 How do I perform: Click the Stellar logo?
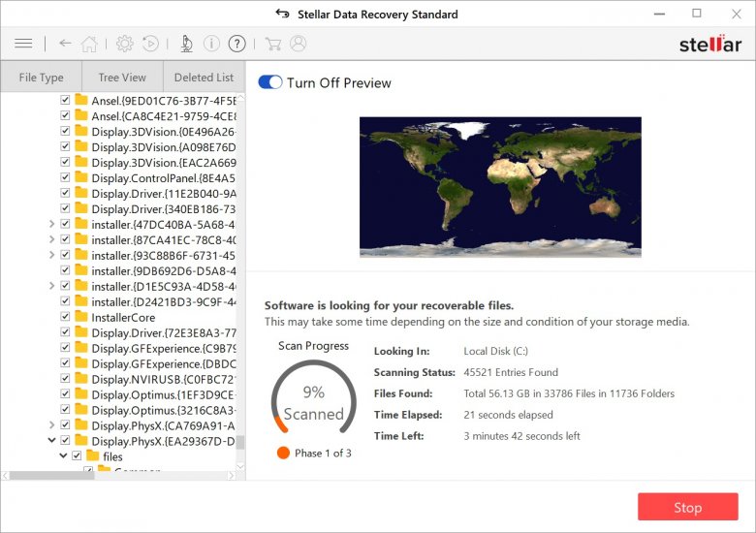(710, 44)
